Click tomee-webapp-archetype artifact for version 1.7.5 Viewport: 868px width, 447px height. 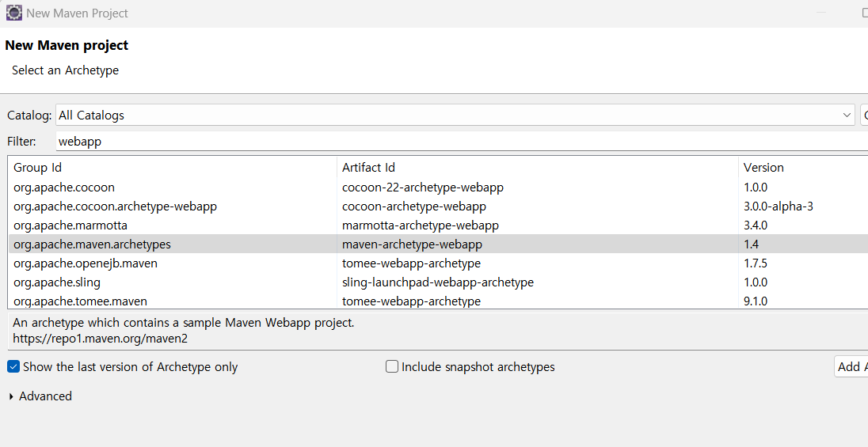tap(411, 263)
